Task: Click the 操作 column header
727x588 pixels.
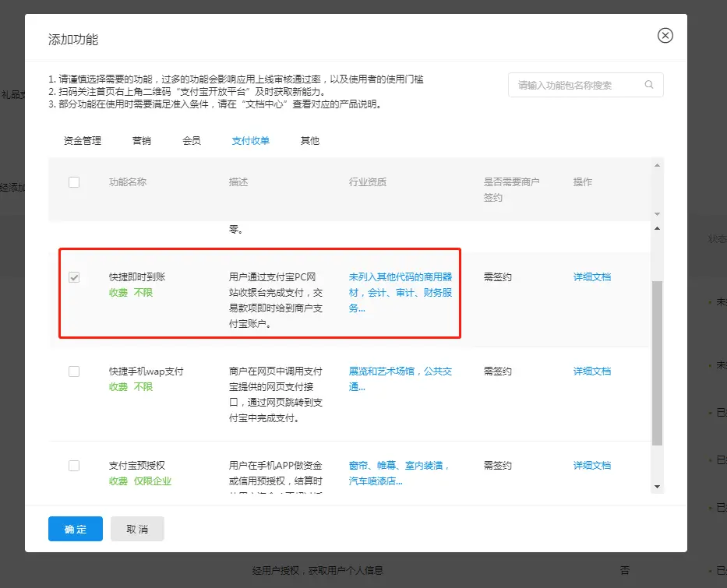Action: (582, 182)
